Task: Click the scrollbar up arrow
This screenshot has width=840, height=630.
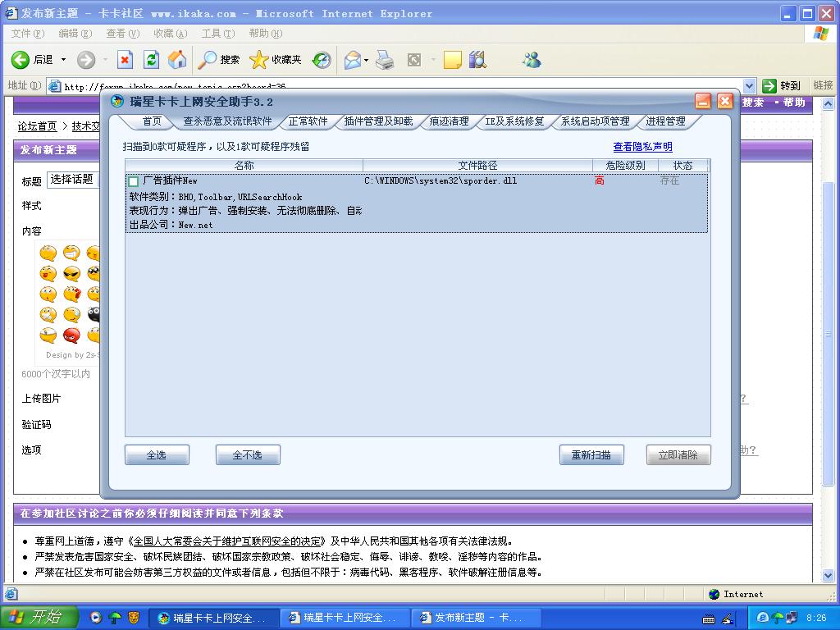Action: 829,103
